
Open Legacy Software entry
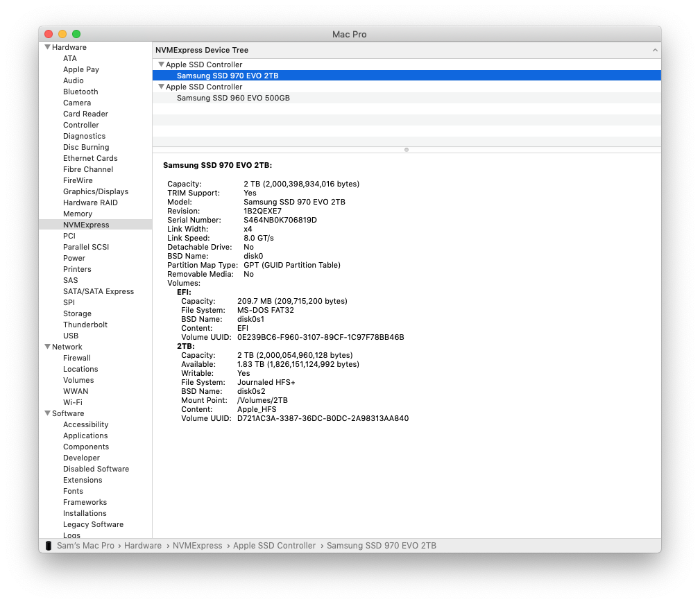93,524
